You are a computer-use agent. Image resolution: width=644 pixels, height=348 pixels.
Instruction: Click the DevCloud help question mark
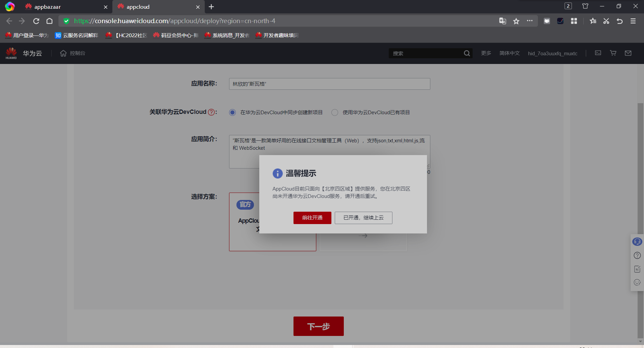(211, 112)
